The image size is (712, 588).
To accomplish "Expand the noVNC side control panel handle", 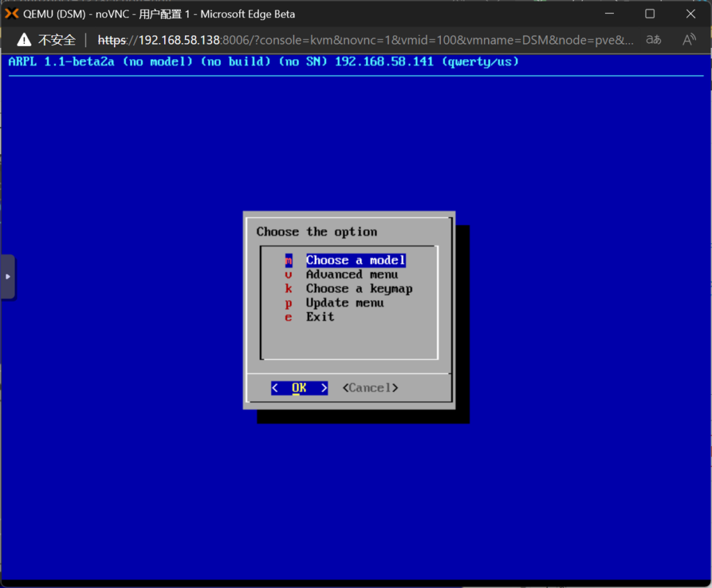I will (x=8, y=276).
